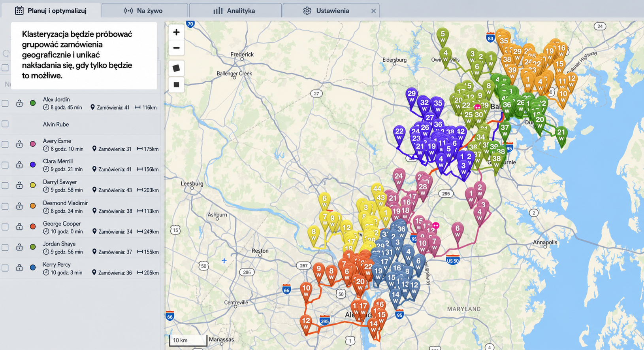
Task: Click yellow map pin 8
Action: (x=314, y=235)
